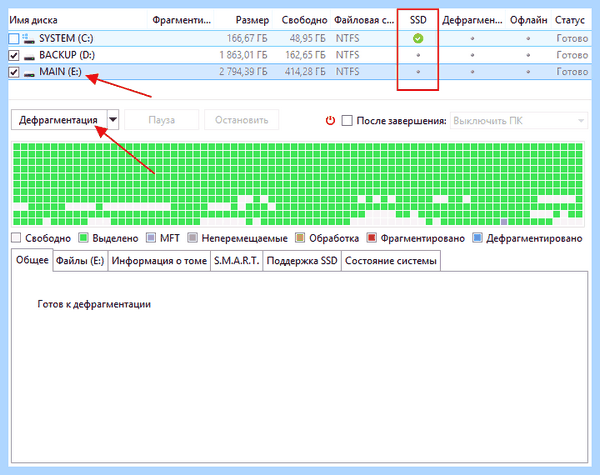Click the Дефрагмен... column header
Viewport: 600px width, 475px height.
(x=472, y=20)
